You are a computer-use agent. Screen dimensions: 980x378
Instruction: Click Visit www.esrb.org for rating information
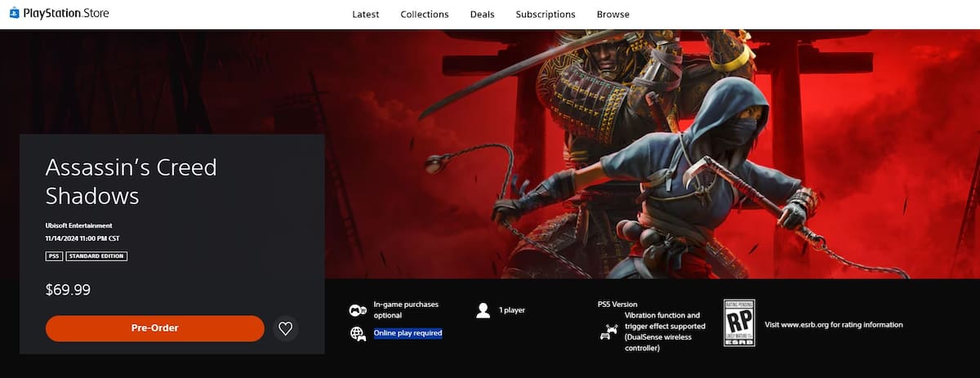click(x=834, y=324)
